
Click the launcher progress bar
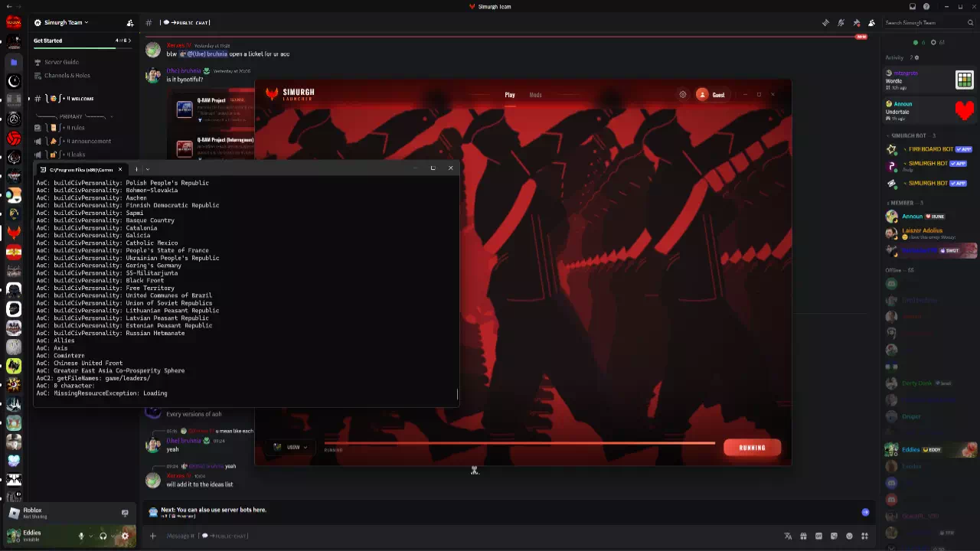coord(519,443)
